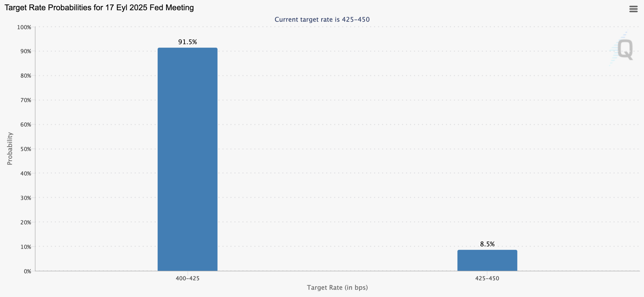Click the 70% y-axis tick label
Image resolution: width=644 pixels, height=297 pixels.
coord(26,100)
